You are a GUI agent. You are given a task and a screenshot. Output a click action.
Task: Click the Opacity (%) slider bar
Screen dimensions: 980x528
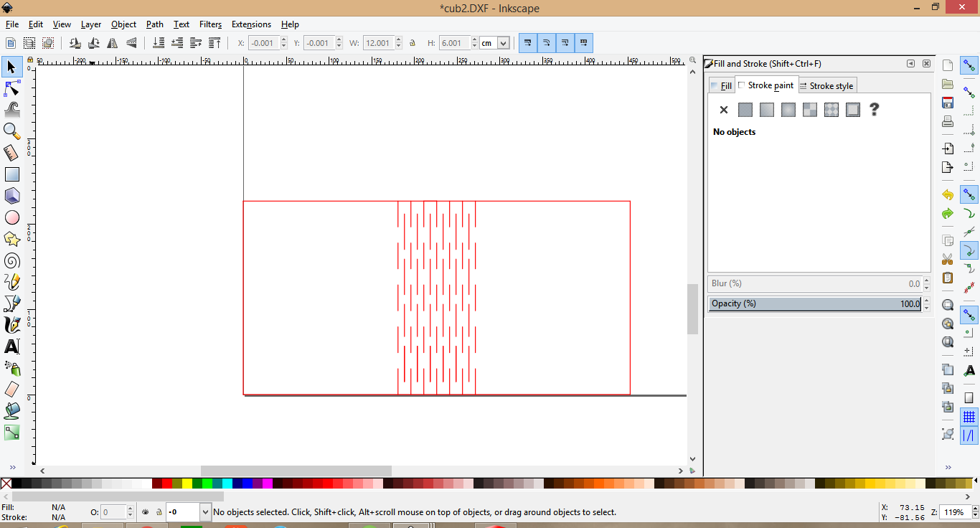pyautogui.click(x=815, y=303)
